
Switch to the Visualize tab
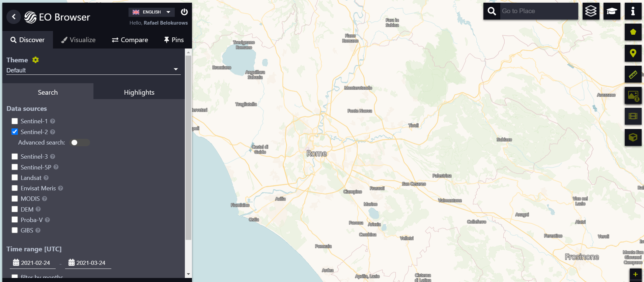point(78,40)
